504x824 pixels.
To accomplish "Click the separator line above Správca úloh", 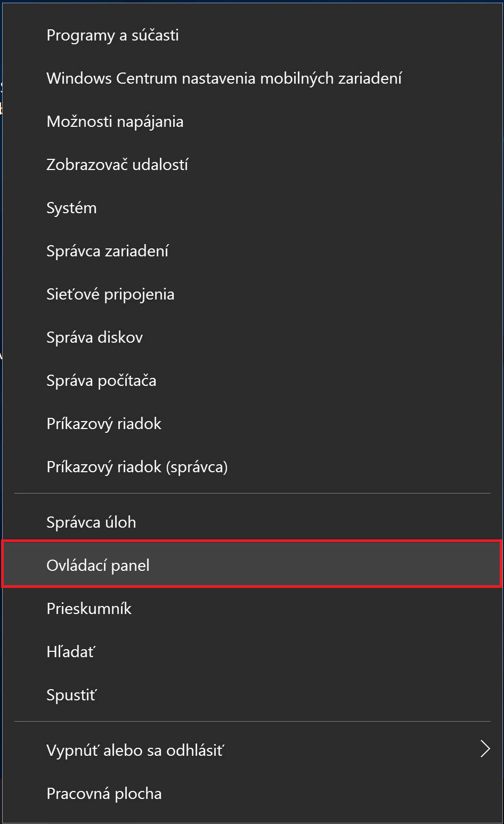I will [x=252, y=494].
